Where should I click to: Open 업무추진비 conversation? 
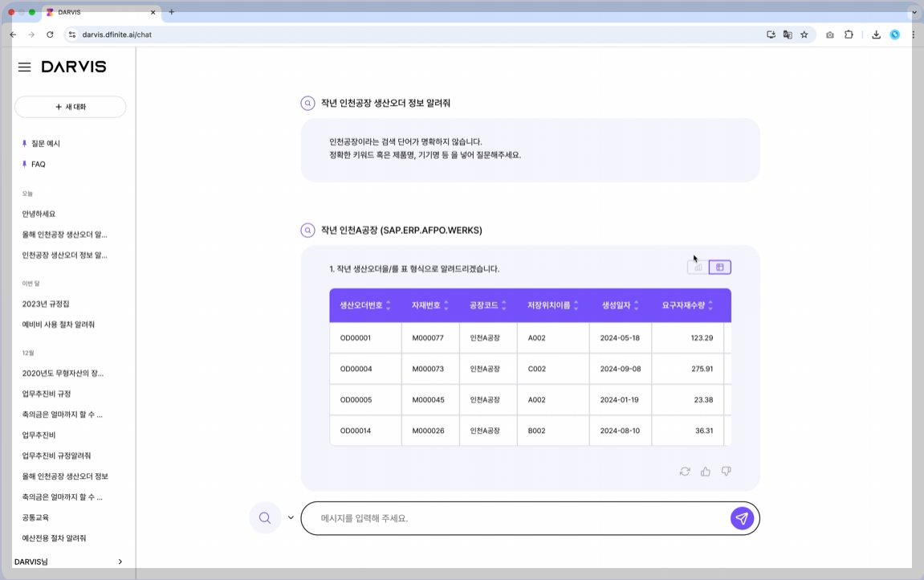click(x=39, y=435)
